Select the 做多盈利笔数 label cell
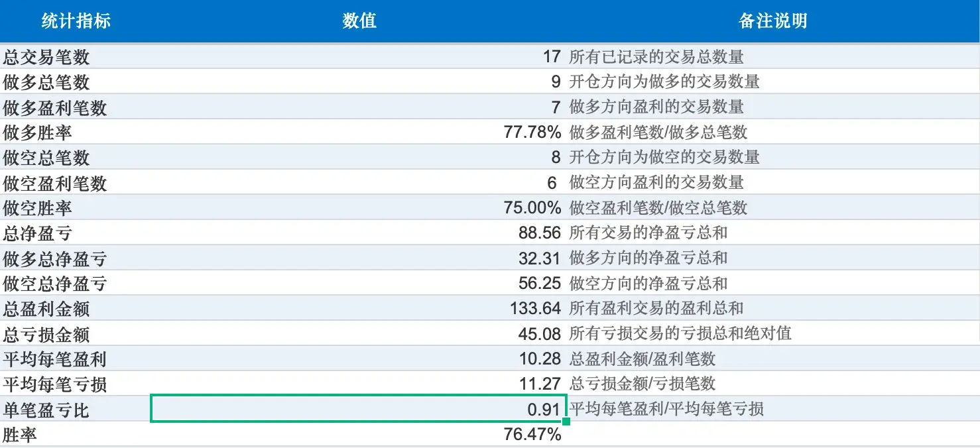 coord(76,107)
